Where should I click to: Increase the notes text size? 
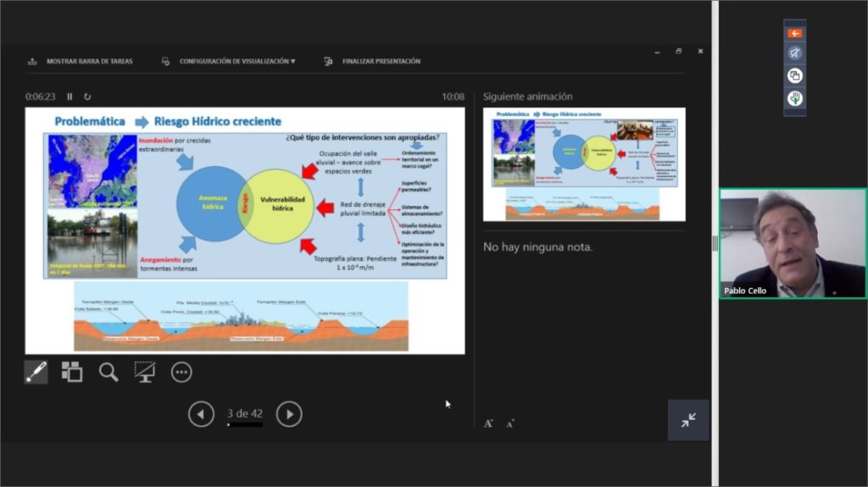pyautogui.click(x=488, y=423)
